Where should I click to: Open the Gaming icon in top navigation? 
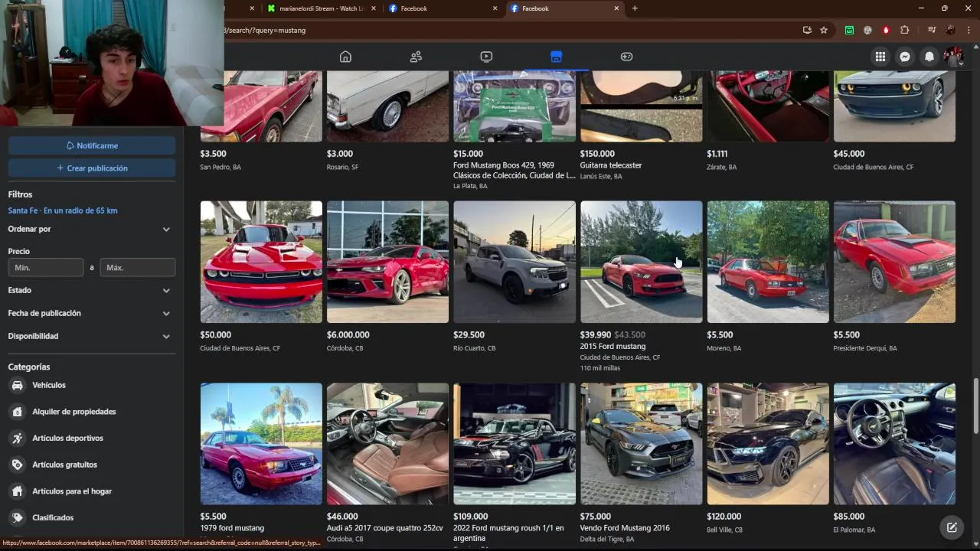tap(626, 57)
